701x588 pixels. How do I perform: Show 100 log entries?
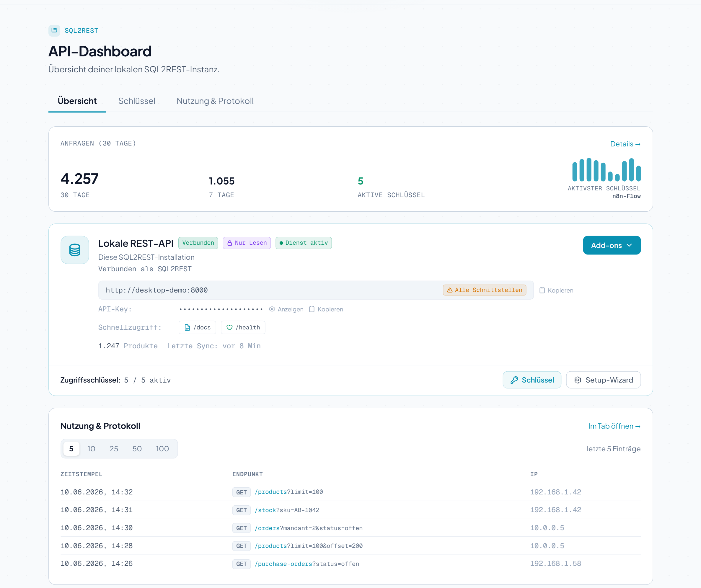pyautogui.click(x=163, y=449)
